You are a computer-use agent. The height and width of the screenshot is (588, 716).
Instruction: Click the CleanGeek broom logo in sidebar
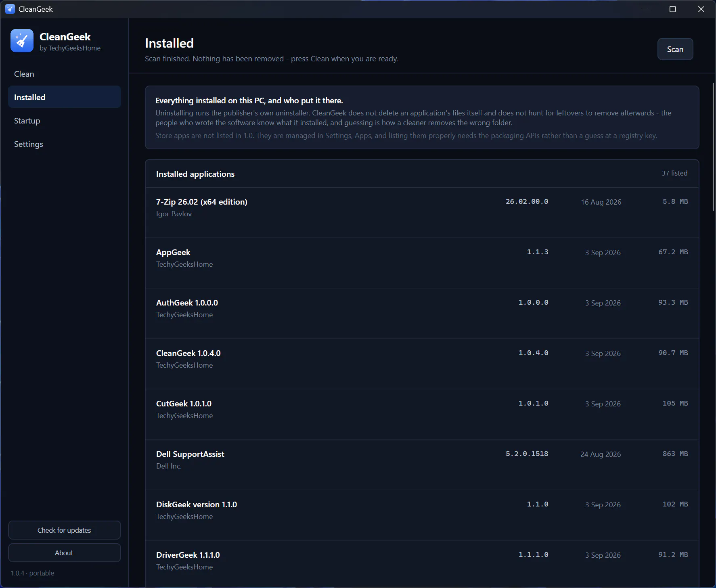pos(22,40)
